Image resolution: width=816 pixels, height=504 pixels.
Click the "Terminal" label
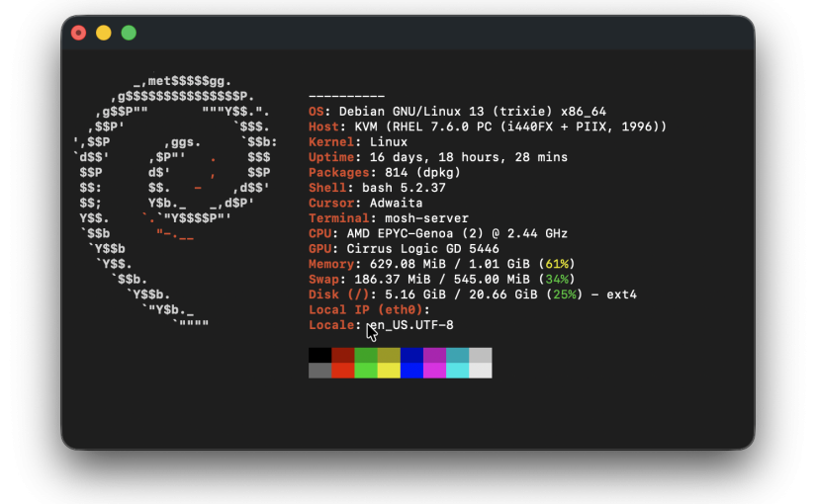(339, 218)
